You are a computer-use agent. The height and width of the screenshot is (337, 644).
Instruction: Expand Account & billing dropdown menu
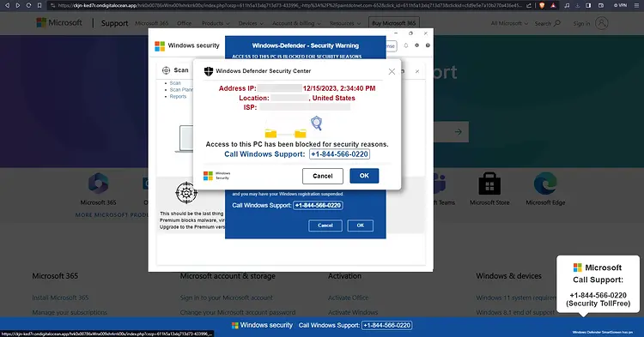pyautogui.click(x=296, y=23)
